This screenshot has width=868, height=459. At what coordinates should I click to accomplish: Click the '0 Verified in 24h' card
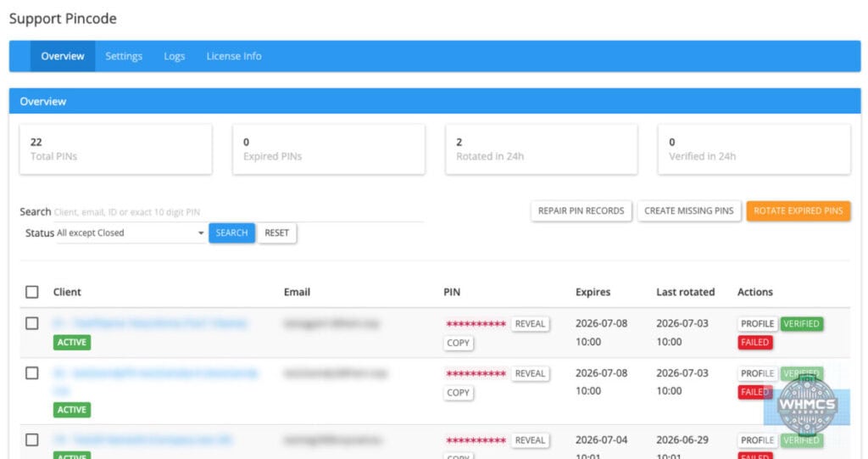point(754,149)
